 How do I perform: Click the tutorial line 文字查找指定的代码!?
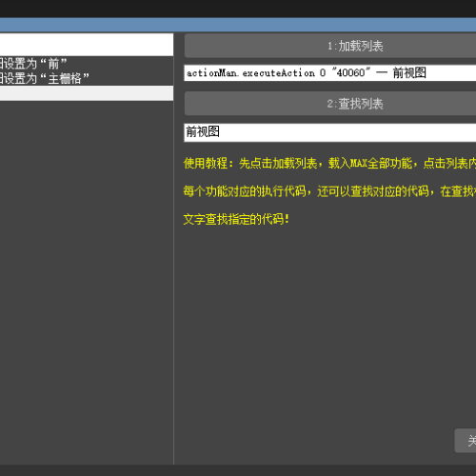(x=236, y=219)
